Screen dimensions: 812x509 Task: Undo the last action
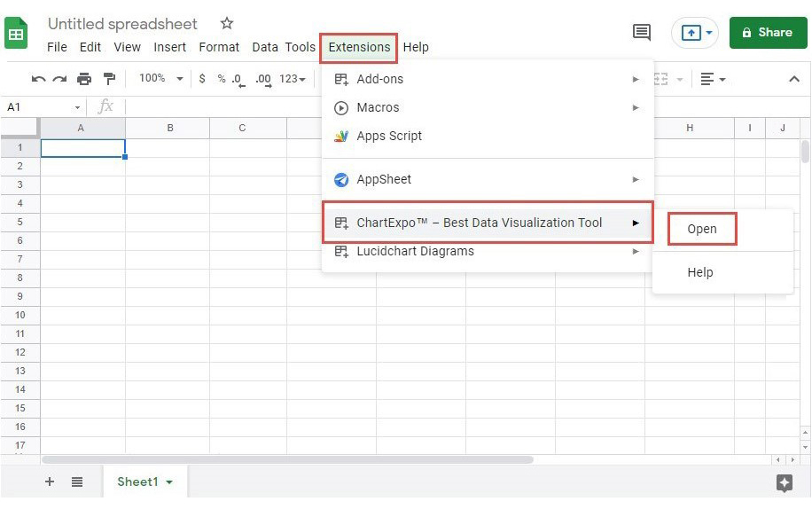click(38, 79)
